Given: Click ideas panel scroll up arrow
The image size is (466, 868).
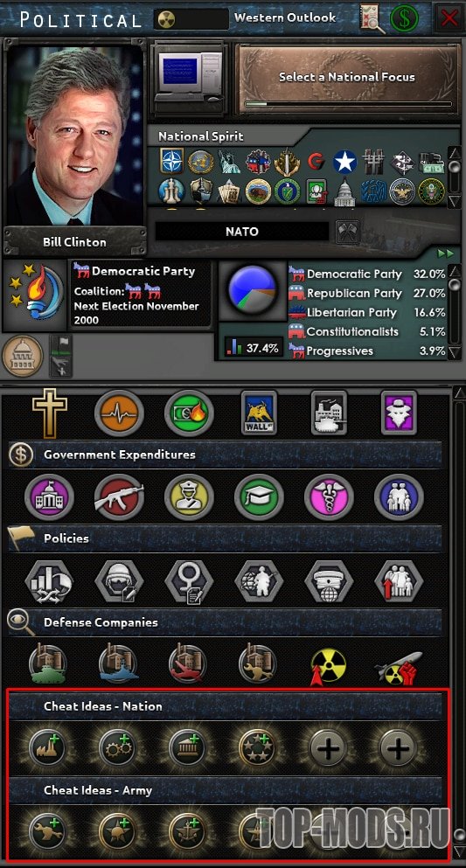Looking at the screenshot, I should coord(459,393).
